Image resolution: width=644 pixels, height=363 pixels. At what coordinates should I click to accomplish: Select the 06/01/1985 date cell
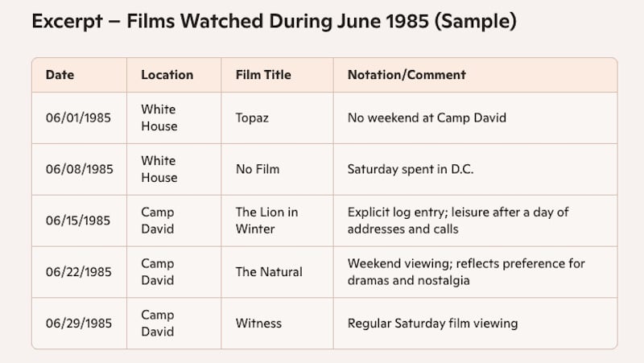tap(78, 118)
